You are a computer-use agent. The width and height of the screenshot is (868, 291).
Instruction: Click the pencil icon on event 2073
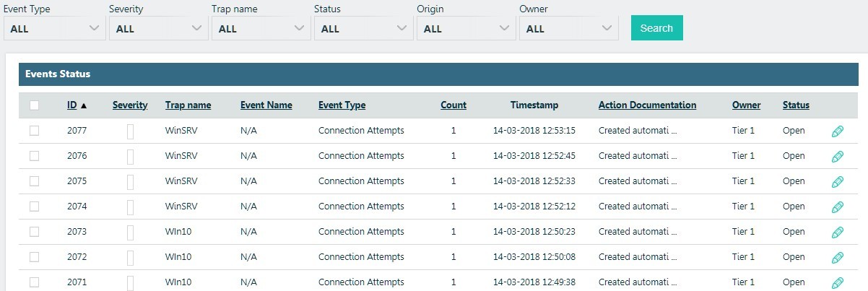click(x=837, y=233)
